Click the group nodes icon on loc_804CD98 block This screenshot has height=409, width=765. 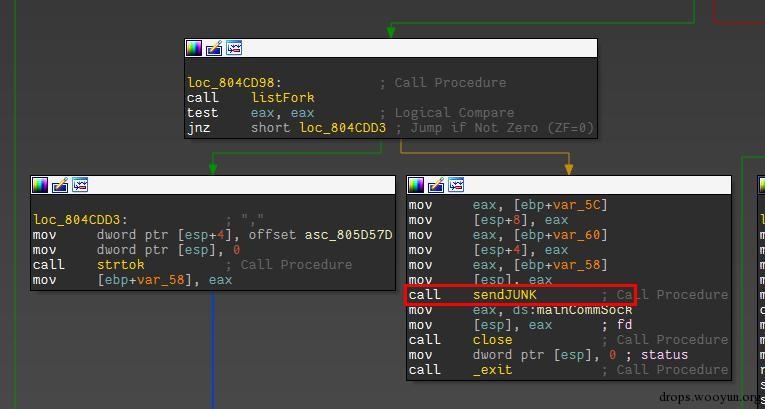click(x=234, y=48)
